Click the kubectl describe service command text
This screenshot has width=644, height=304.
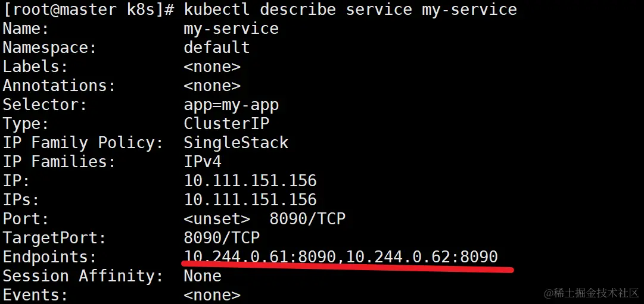point(350,10)
